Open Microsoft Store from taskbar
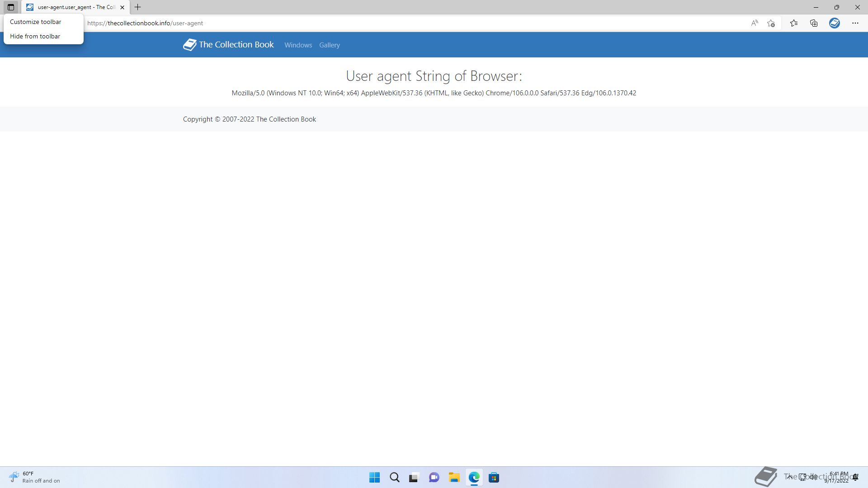 494,478
